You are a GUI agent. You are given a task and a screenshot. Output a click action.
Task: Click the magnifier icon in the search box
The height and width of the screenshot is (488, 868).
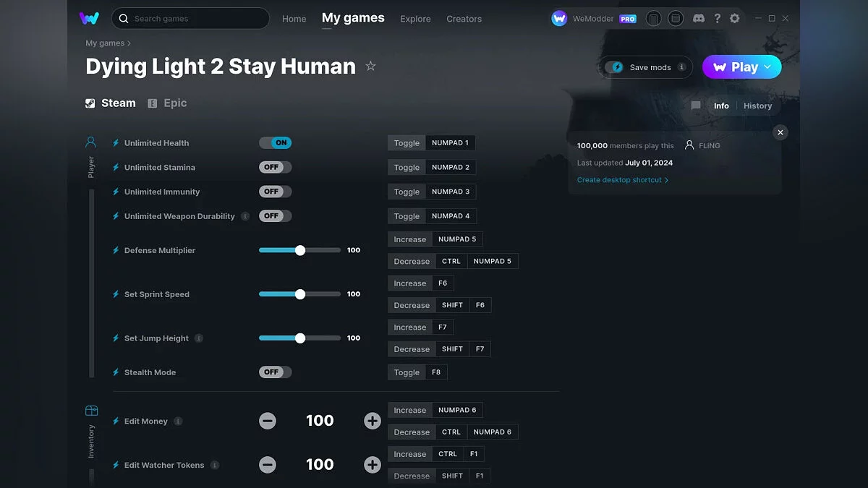pos(124,18)
